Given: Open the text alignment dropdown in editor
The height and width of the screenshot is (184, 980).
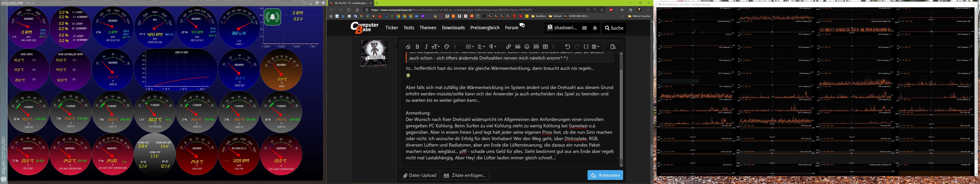Looking at the screenshot, I should click(481, 47).
